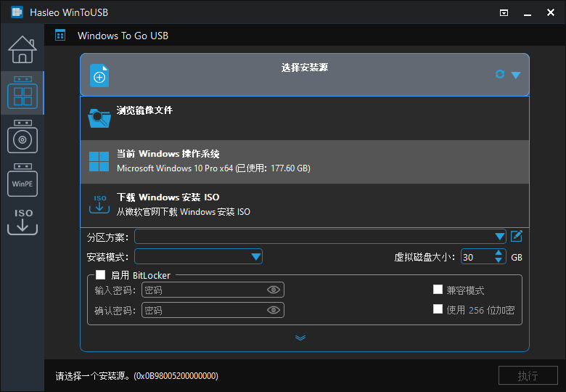Go to the Home sidebar icon

[x=22, y=49]
